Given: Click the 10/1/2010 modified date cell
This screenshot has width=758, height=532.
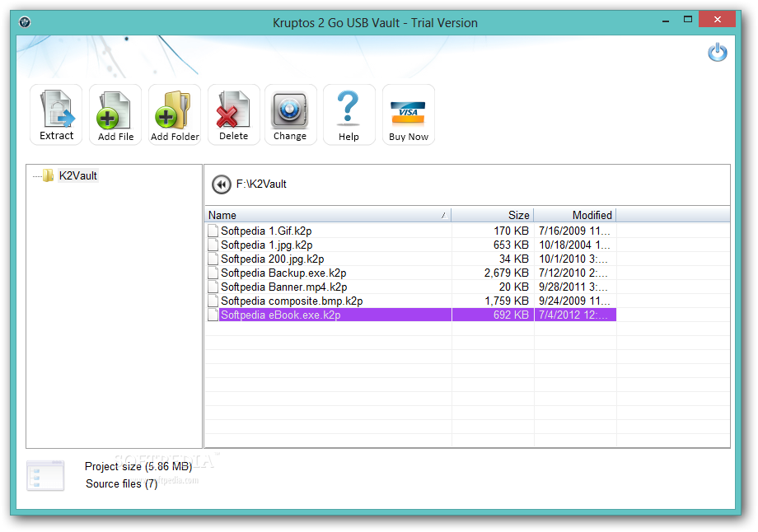Looking at the screenshot, I should point(575,259).
